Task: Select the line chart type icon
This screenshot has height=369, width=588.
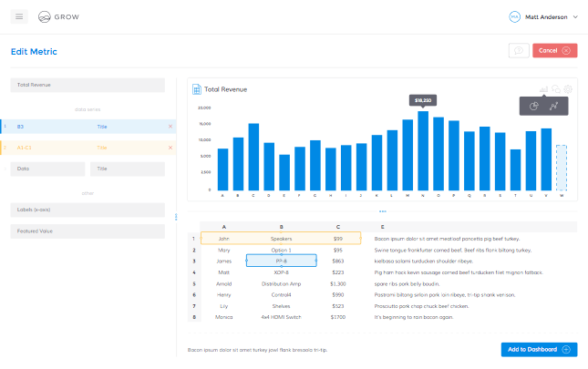Action: point(554,107)
